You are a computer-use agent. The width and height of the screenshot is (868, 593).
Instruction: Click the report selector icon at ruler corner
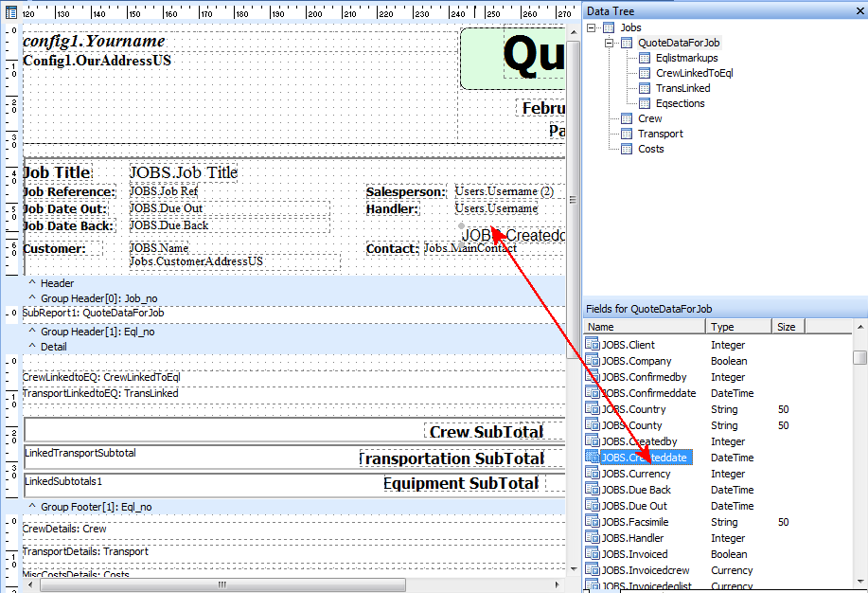[10, 12]
